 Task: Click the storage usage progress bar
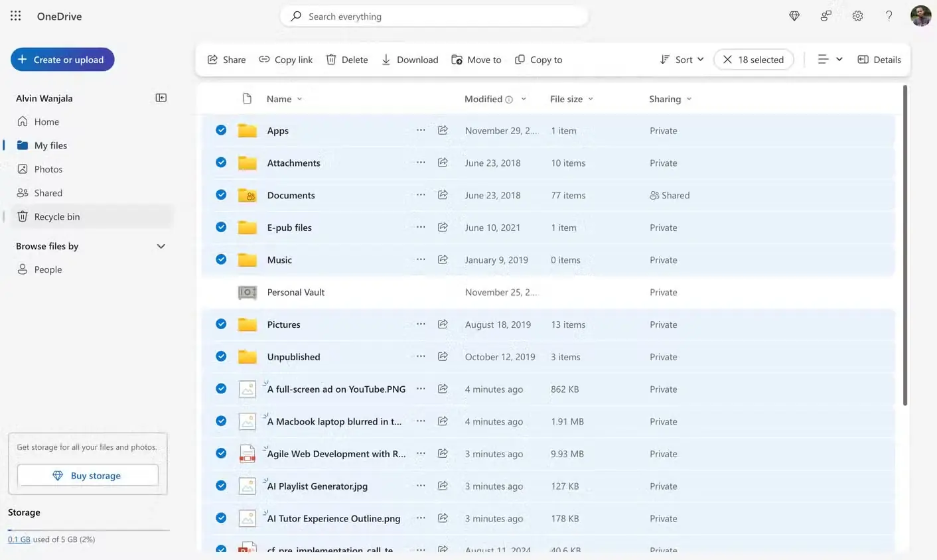click(x=89, y=529)
